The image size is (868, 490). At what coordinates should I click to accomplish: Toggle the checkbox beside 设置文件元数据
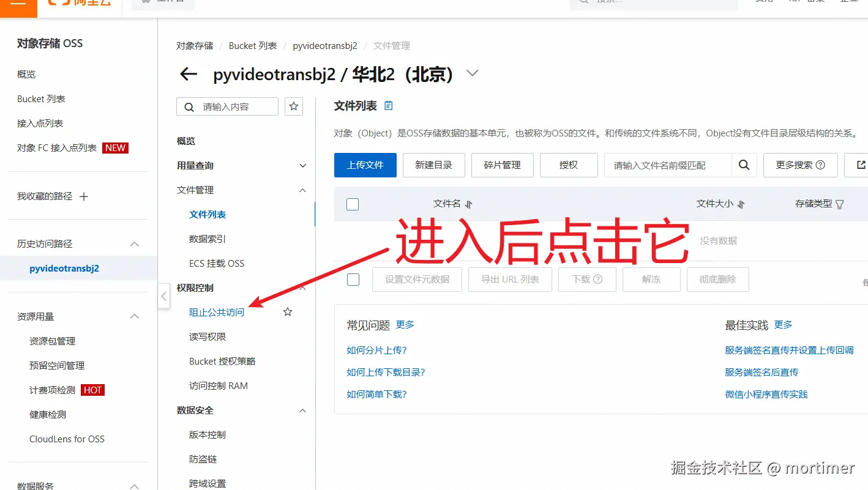click(x=353, y=280)
